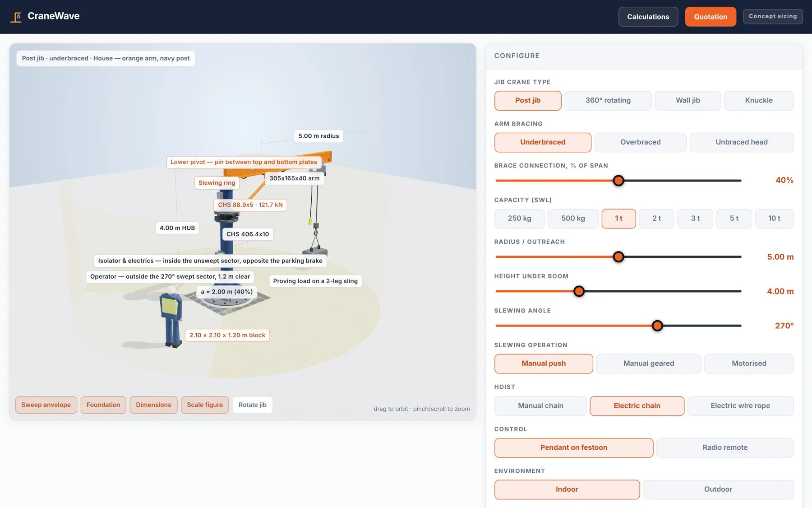The image size is (812, 508).
Task: Select the 1 t capacity
Action: (618, 219)
